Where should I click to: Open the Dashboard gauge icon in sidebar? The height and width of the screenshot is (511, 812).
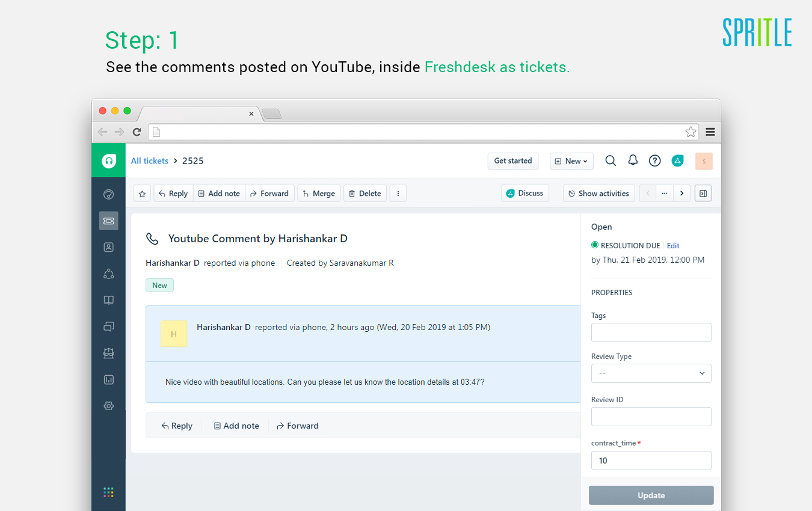point(108,194)
